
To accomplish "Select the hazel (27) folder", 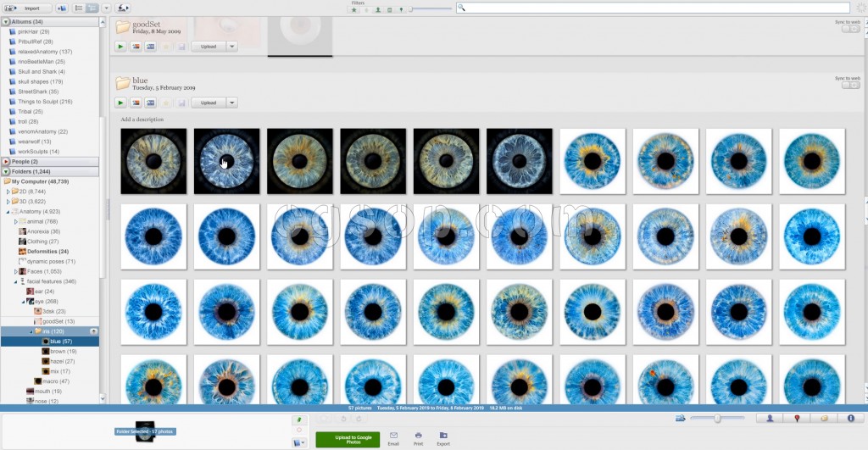I will click(x=62, y=361).
